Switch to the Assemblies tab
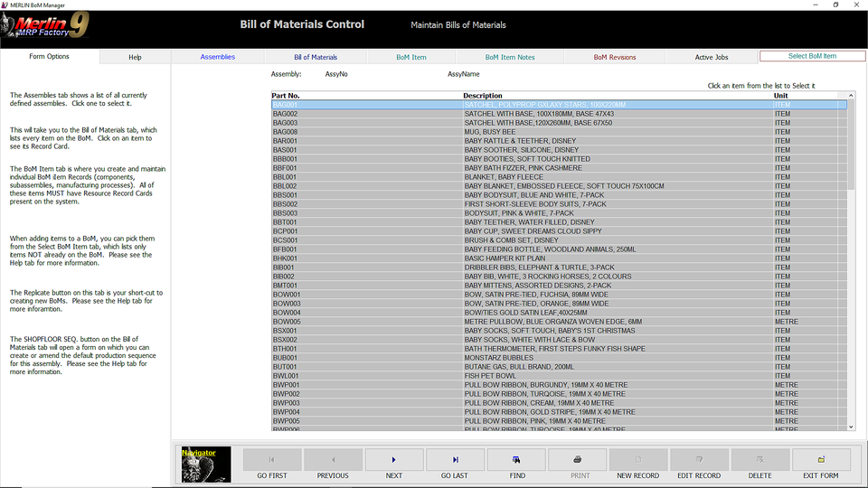The height and width of the screenshot is (488, 868). coord(218,57)
